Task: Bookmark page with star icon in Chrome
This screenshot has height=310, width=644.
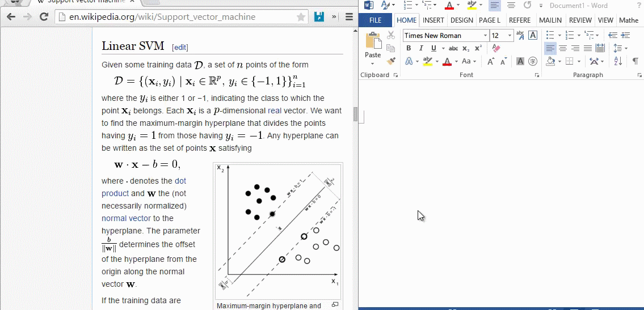Action: tap(301, 17)
